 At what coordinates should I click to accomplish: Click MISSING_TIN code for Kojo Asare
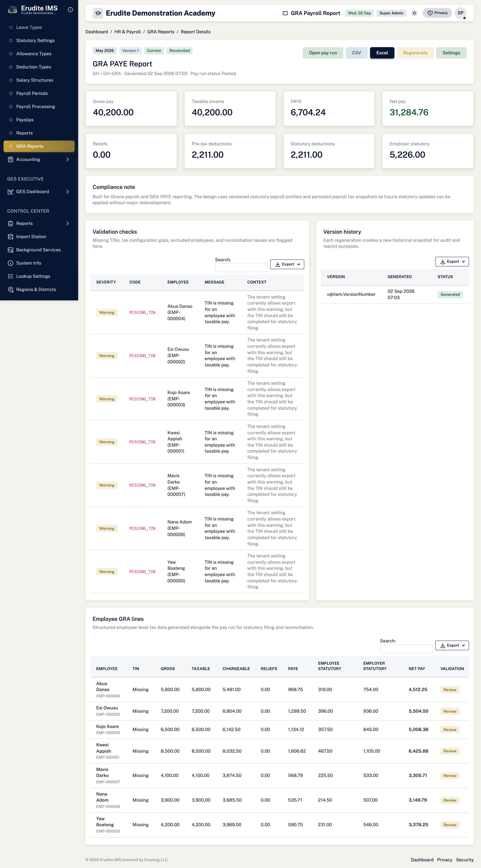pyautogui.click(x=142, y=399)
